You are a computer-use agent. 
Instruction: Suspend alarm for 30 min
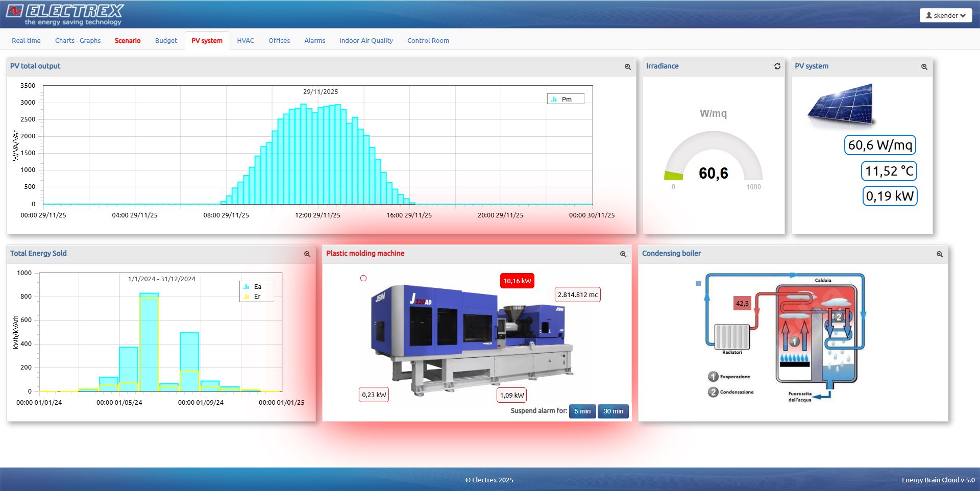[x=613, y=411]
